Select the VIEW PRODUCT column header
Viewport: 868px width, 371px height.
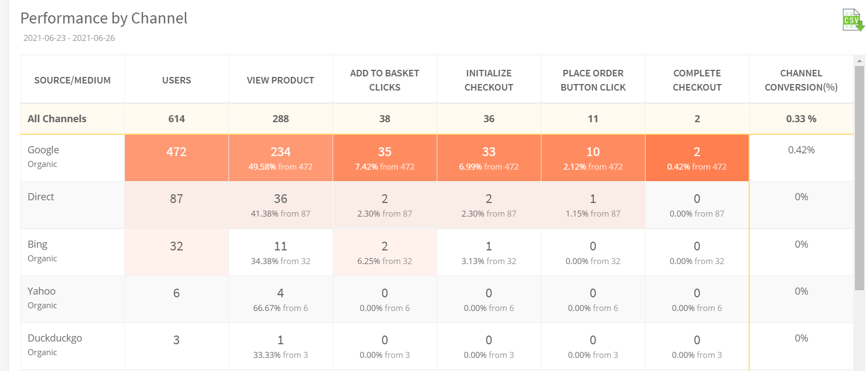tap(280, 80)
